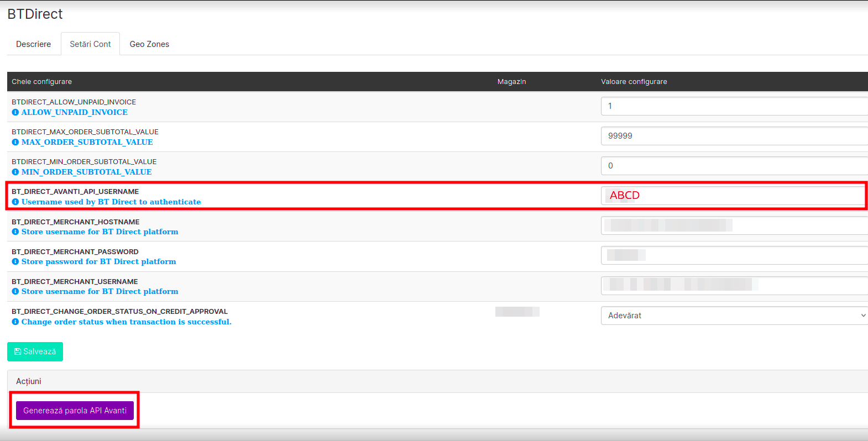The height and width of the screenshot is (441, 868).
Task: Click info icon beside Change order status text
Action: [x=15, y=322]
